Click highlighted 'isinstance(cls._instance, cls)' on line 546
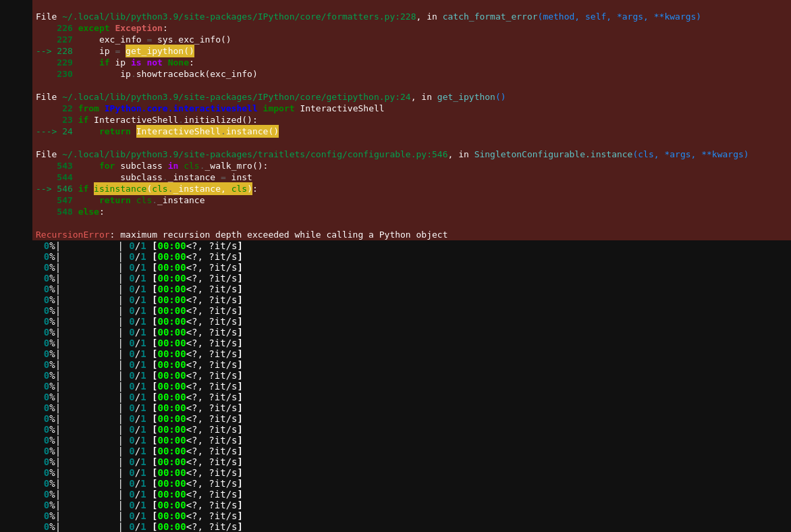791x532 pixels. click(173, 189)
